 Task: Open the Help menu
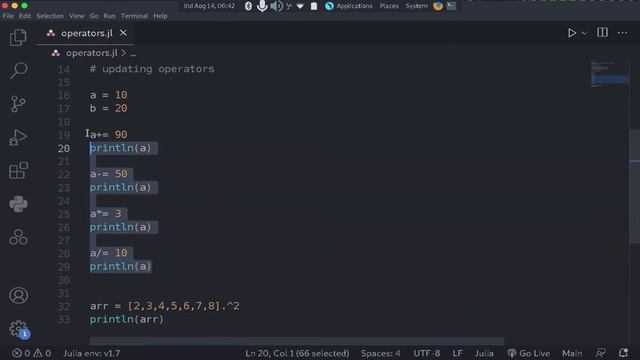160,16
